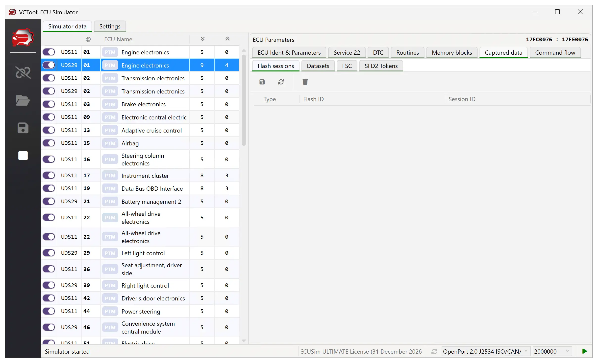Switch to the Settings tab

pyautogui.click(x=110, y=26)
